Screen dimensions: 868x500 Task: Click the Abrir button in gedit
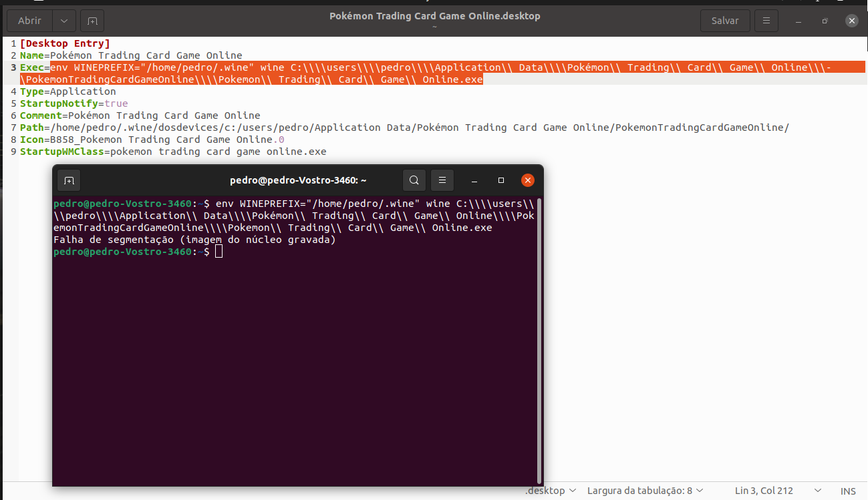[29, 21]
